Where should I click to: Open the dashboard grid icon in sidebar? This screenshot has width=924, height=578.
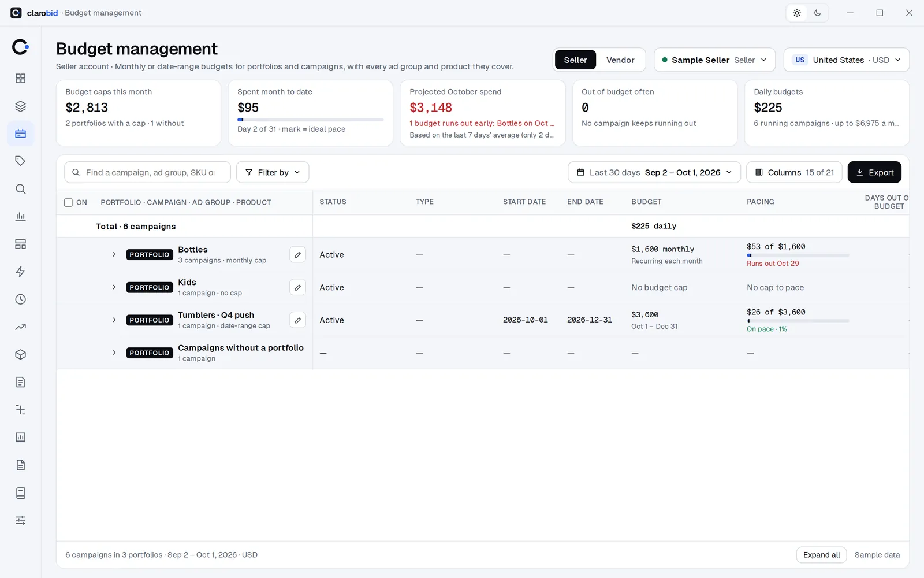20,79
